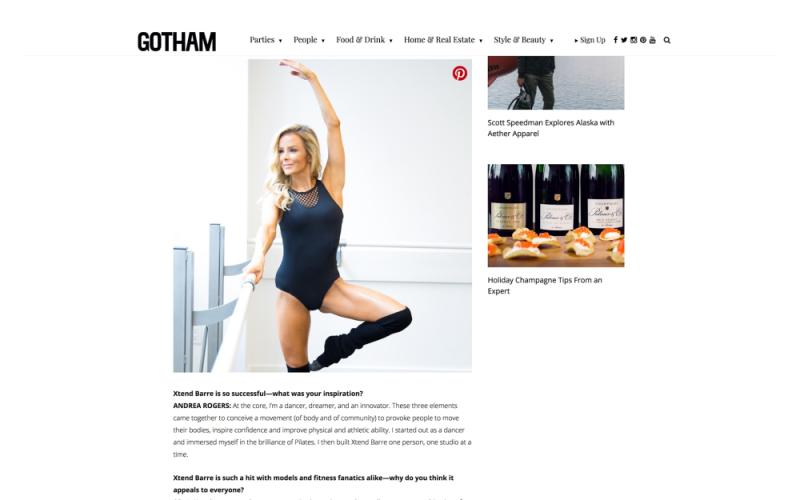Open Scott Speedman Explores Alaska article
The image size is (800, 500).
pyautogui.click(x=551, y=128)
